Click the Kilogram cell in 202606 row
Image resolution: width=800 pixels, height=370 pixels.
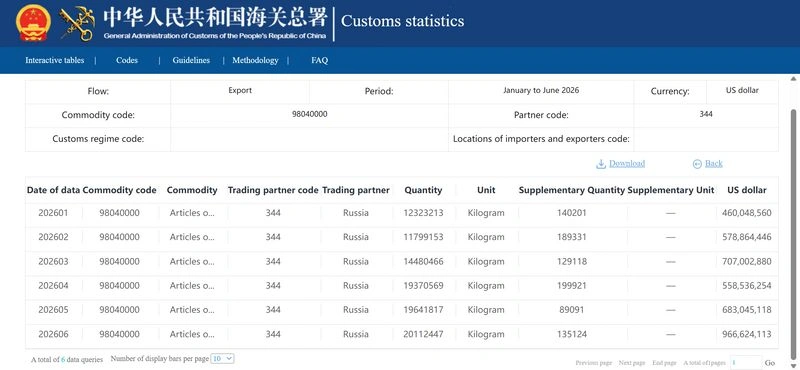click(x=486, y=334)
